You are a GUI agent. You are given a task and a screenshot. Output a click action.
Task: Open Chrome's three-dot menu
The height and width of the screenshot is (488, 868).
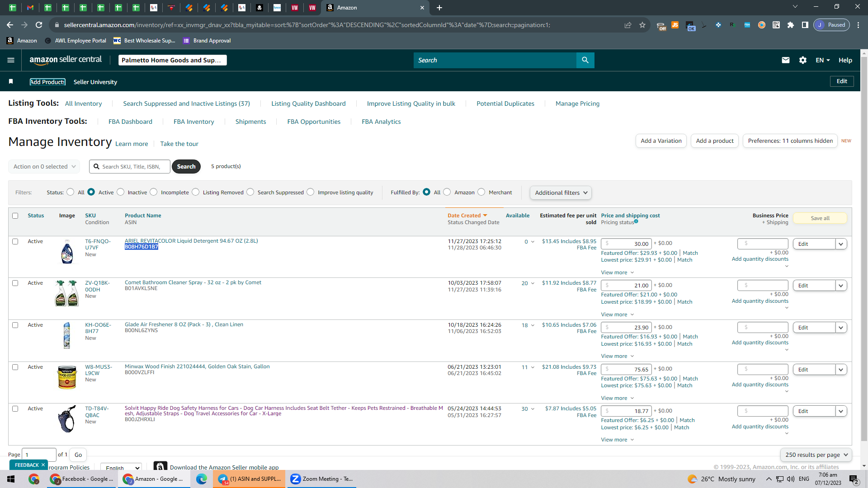pos(859,25)
